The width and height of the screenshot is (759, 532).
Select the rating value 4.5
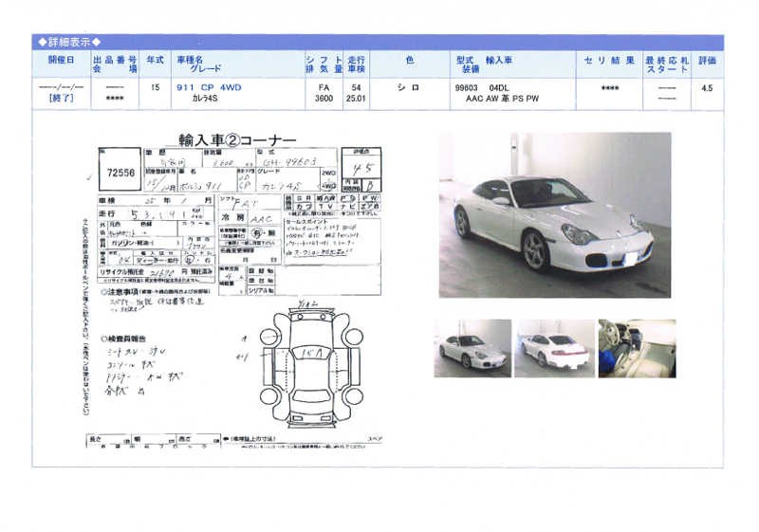click(707, 88)
